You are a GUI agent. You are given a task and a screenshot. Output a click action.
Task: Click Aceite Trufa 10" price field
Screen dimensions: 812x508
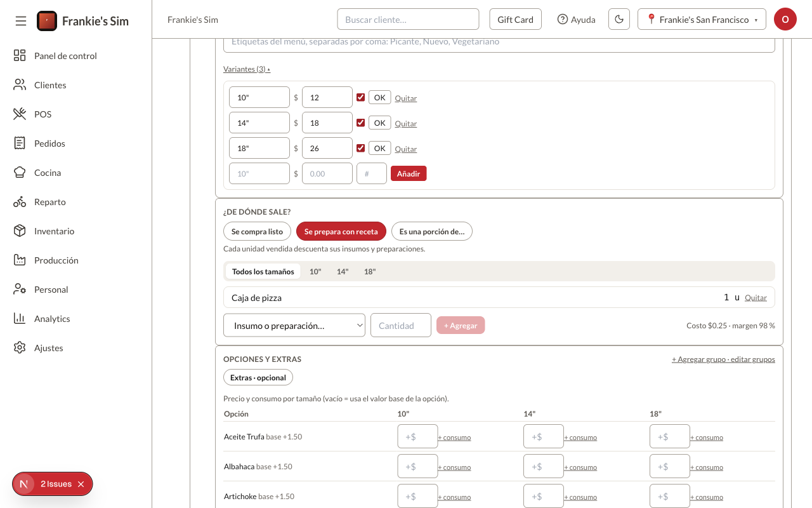coord(417,436)
